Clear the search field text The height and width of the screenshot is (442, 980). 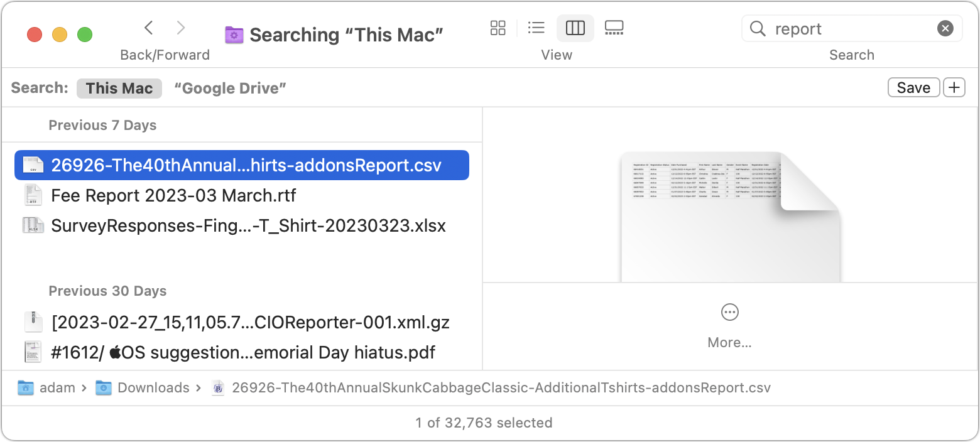pyautogui.click(x=945, y=28)
